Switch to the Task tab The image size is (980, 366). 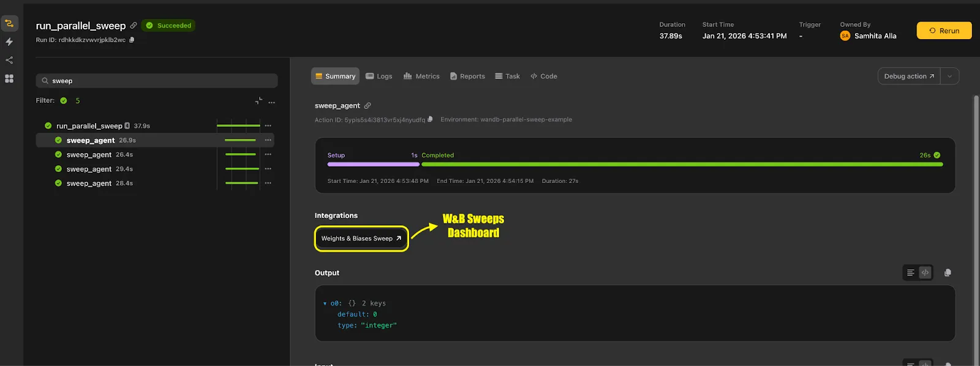[x=507, y=76]
